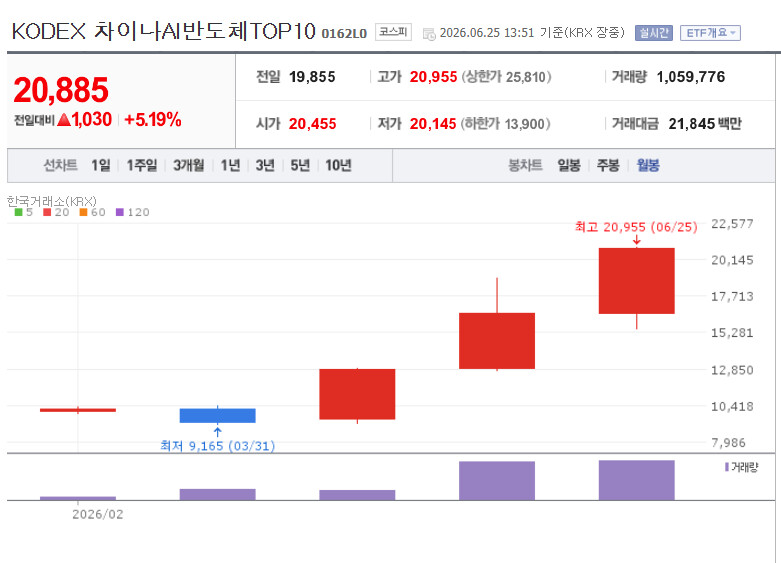Screen dimensions: 781x563
Task: Click the smallest volume bar at left
Action: tap(78, 498)
